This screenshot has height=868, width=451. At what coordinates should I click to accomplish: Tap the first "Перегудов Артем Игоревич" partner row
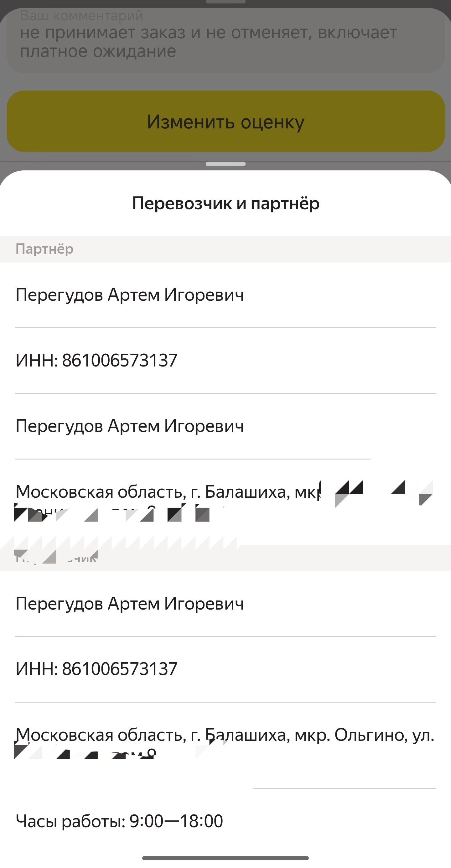[225, 295]
